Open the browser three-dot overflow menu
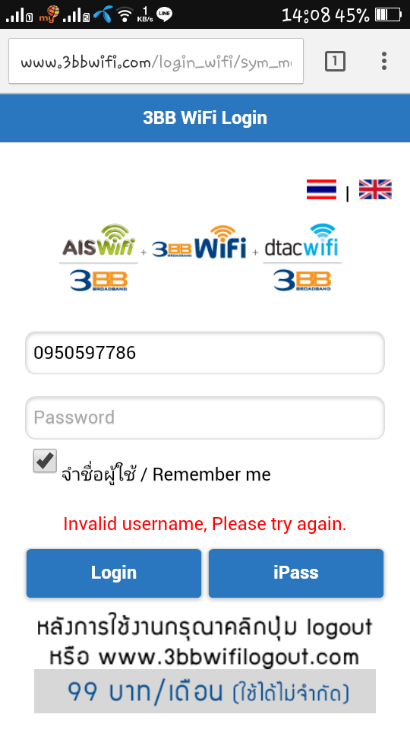Screen dimensions: 410x730 384,61
